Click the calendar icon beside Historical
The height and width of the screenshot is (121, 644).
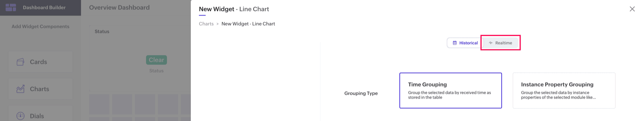point(455,43)
